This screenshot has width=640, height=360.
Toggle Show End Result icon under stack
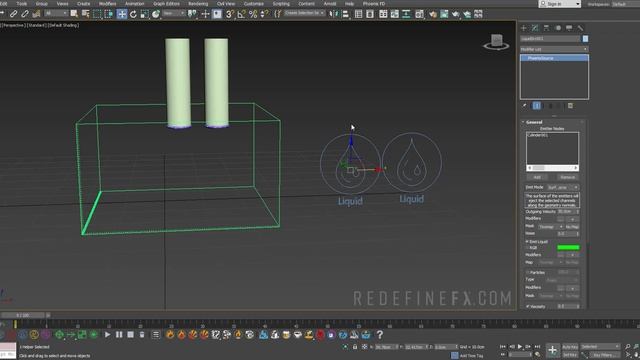tap(537, 106)
